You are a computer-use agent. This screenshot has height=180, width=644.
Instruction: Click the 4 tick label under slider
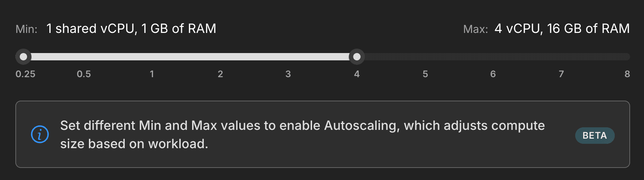357,74
